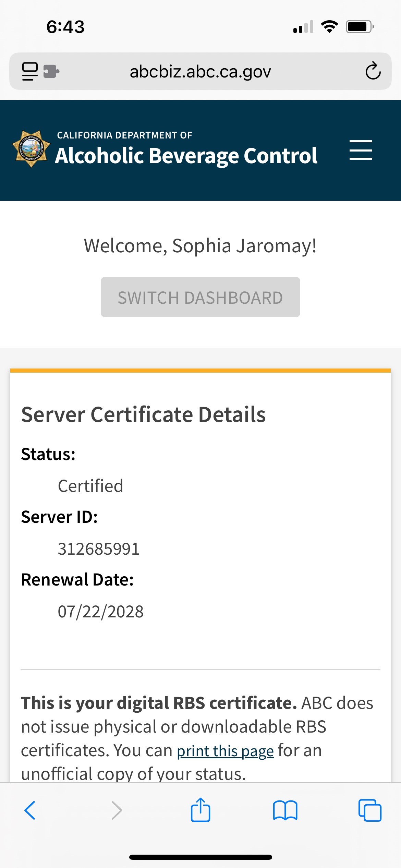
Task: Go back using Safari back arrow
Action: (x=30, y=810)
